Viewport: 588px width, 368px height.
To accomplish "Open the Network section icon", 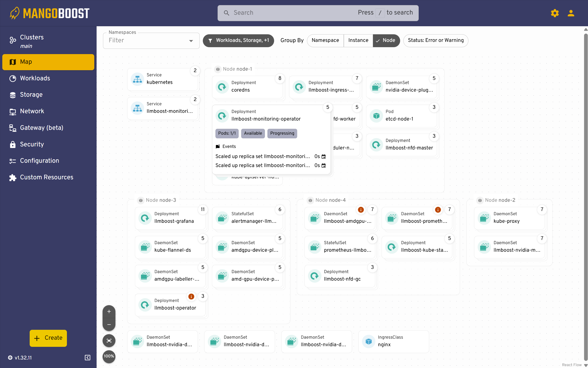I will click(13, 111).
